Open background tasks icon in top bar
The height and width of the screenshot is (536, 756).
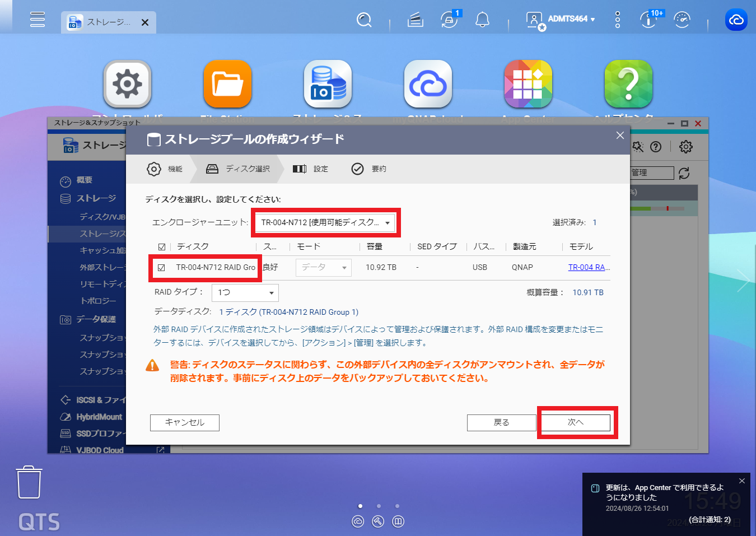[415, 20]
